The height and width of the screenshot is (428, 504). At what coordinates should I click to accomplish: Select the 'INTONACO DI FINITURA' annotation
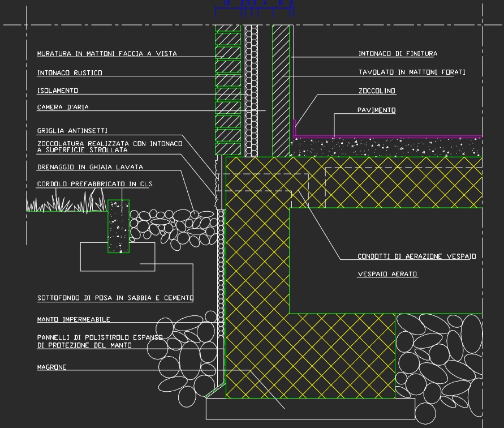[x=398, y=54]
